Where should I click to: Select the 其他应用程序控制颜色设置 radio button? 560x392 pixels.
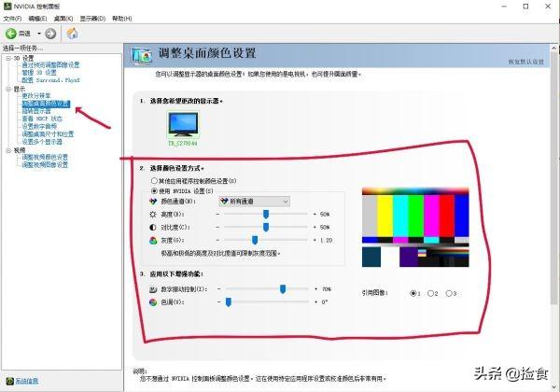154,181
